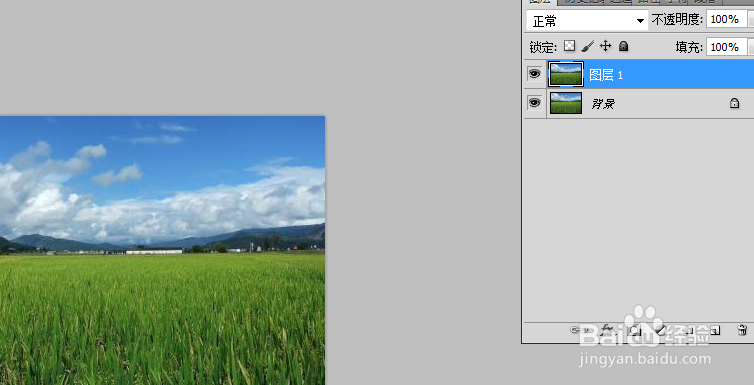Toggle lock transparent pixels checkerboard icon

click(x=570, y=46)
